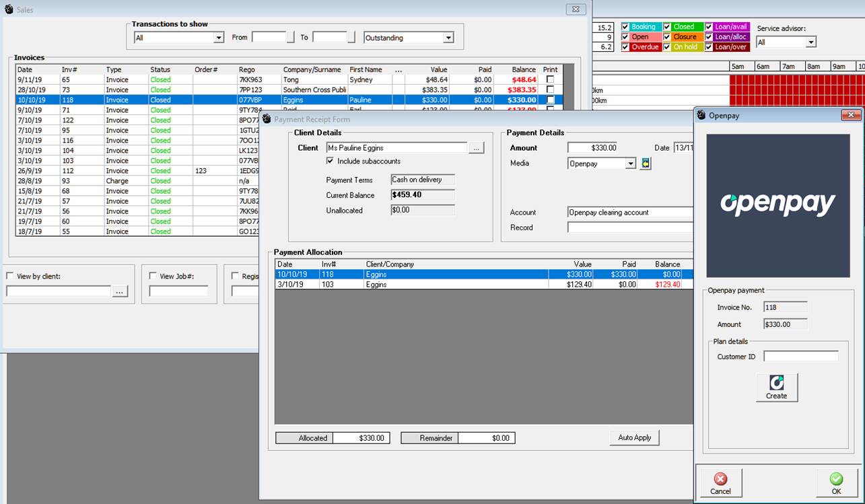This screenshot has width=865, height=504.
Task: Click the payment Amount field
Action: [592, 148]
